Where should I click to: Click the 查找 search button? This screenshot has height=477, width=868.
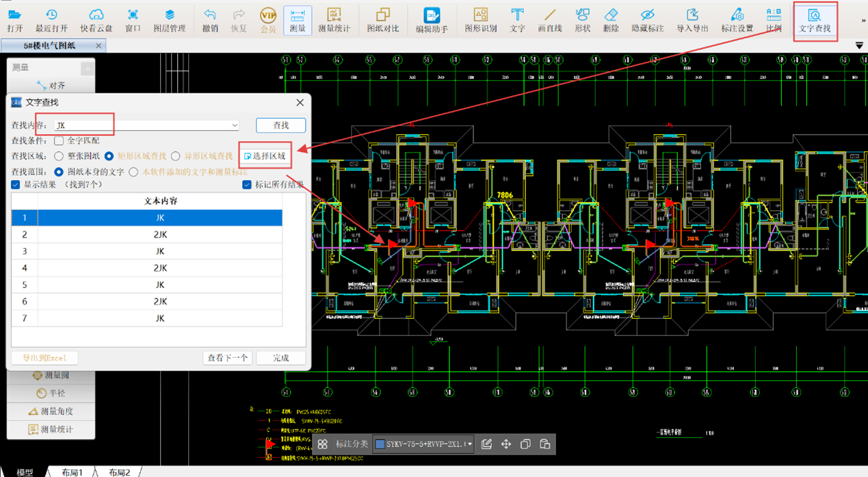point(280,125)
